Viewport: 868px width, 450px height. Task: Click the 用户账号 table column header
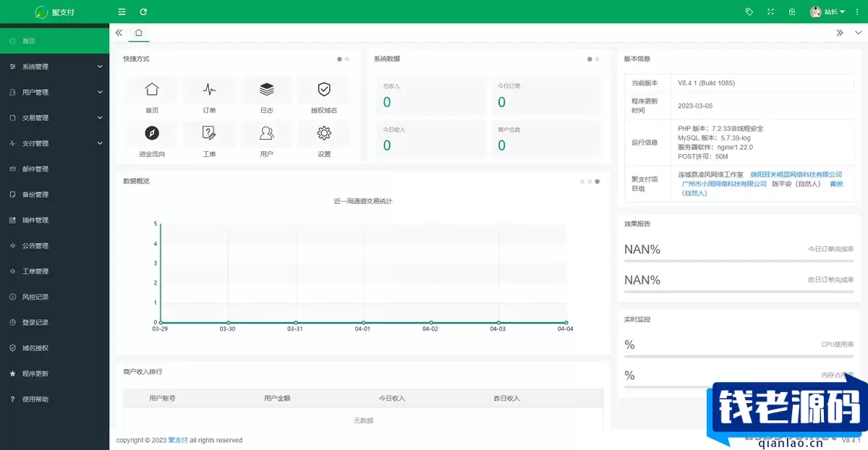coord(162,399)
